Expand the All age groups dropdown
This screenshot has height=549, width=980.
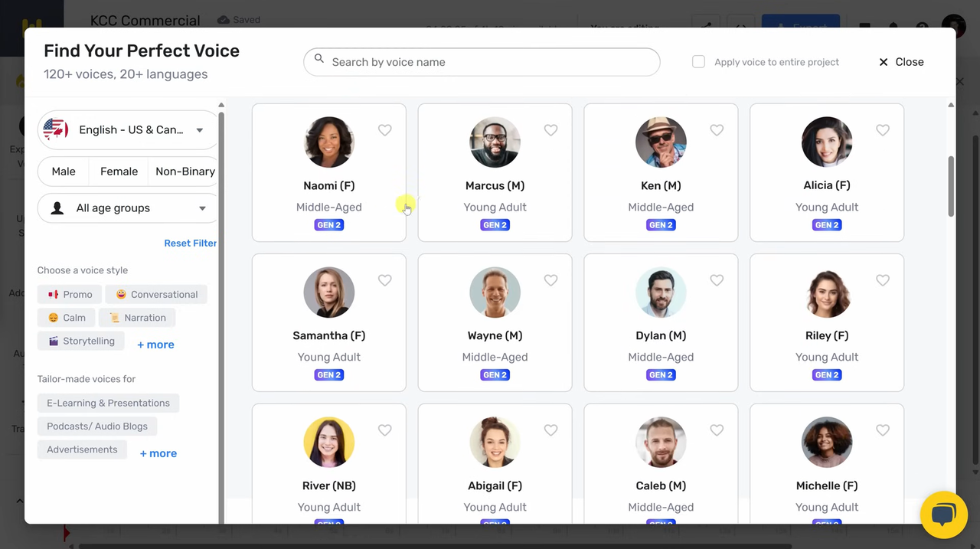[128, 208]
